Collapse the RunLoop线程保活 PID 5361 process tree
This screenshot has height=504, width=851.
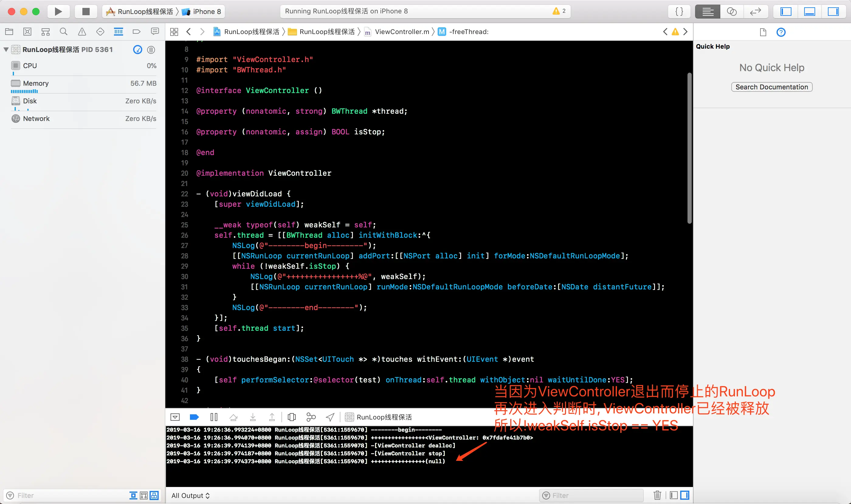click(6, 50)
